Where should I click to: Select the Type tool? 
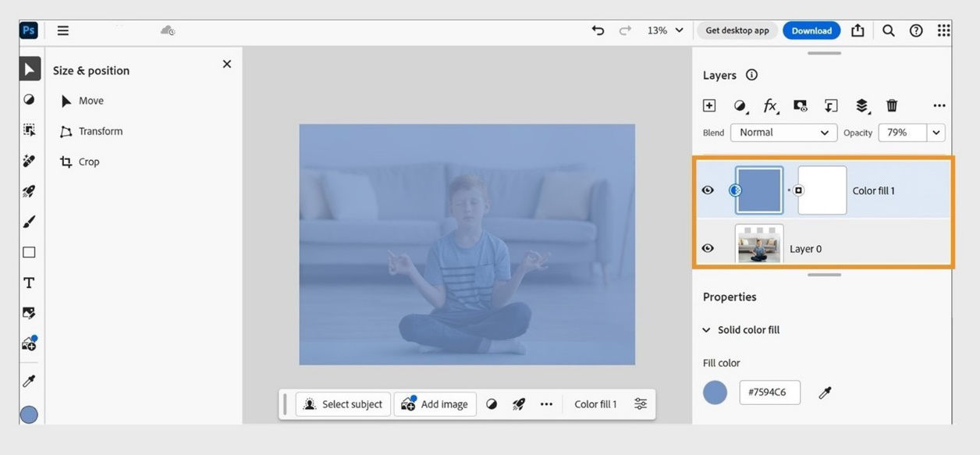pos(29,283)
